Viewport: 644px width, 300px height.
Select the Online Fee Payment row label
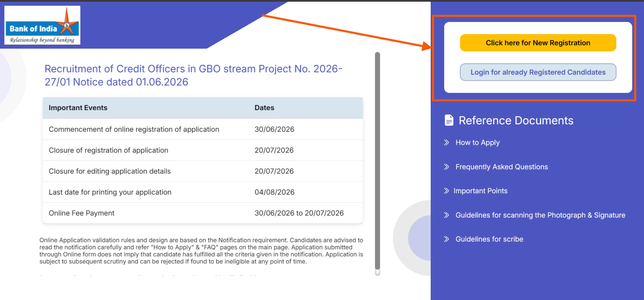pos(82,213)
